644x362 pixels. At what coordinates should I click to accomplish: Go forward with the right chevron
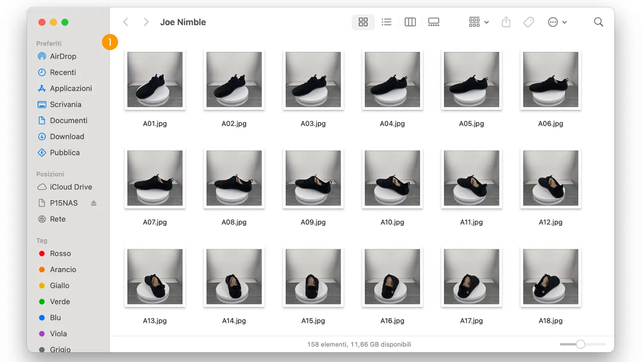(x=146, y=22)
